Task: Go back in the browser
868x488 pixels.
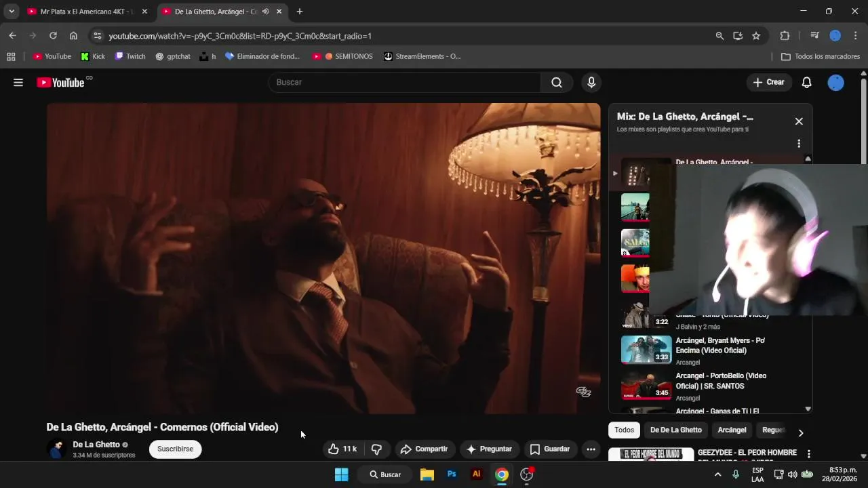Action: click(12, 36)
